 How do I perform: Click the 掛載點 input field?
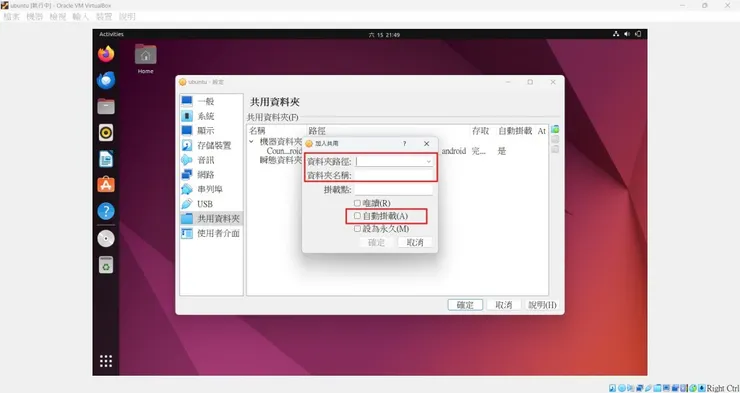tap(394, 190)
